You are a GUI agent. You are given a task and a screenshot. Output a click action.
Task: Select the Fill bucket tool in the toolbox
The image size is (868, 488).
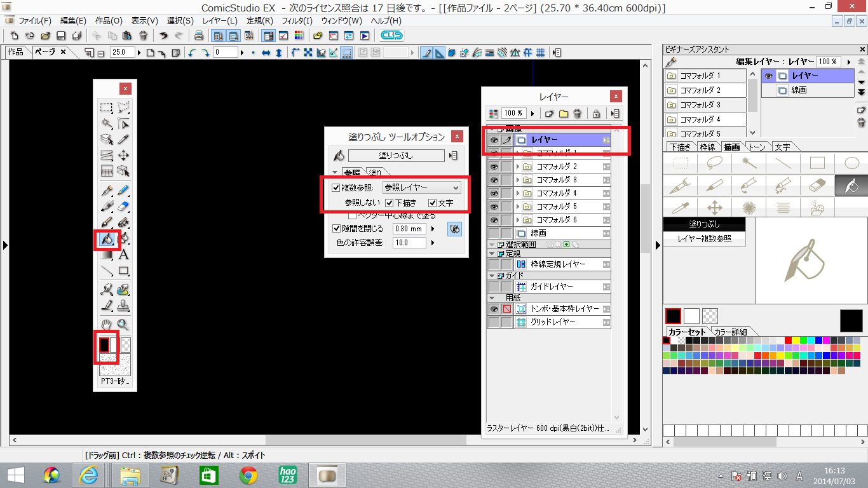coord(106,240)
